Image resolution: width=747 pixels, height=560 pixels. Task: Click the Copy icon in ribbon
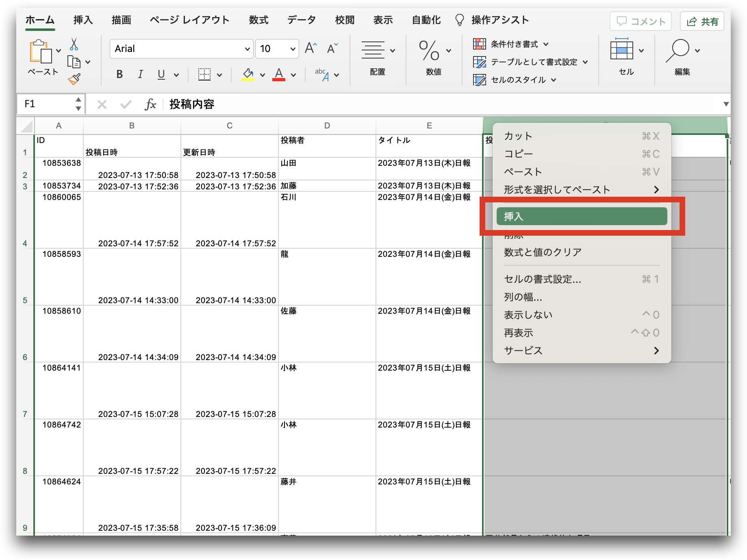[x=74, y=62]
